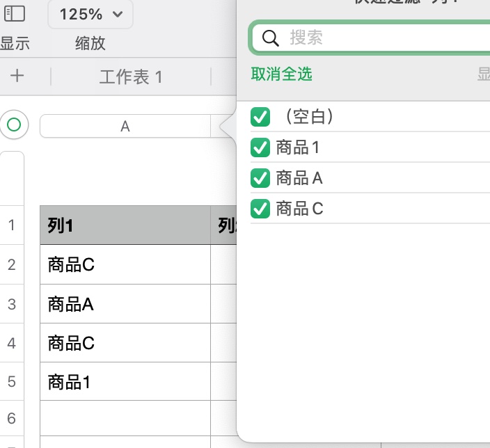Toggle the 商品1 filter checkbox
The image size is (490, 448).
click(x=260, y=147)
